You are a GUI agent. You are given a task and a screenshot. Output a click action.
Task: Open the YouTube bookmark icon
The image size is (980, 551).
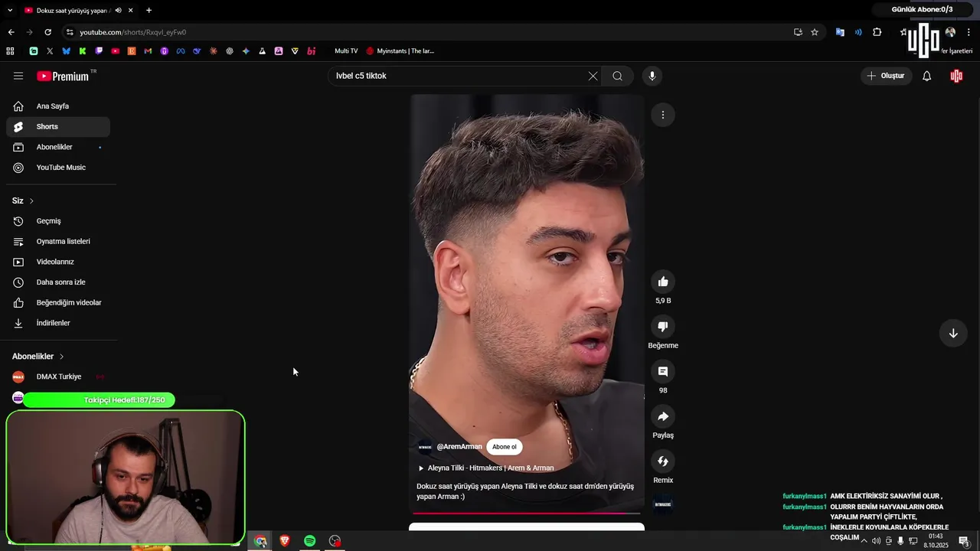point(115,51)
